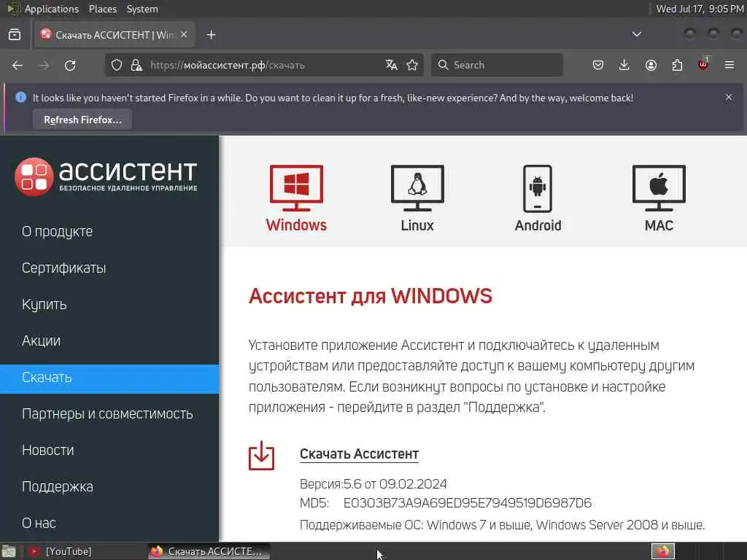The image size is (747, 560).
Task: Click the Поддерживаемые ОС text line
Action: (502, 525)
